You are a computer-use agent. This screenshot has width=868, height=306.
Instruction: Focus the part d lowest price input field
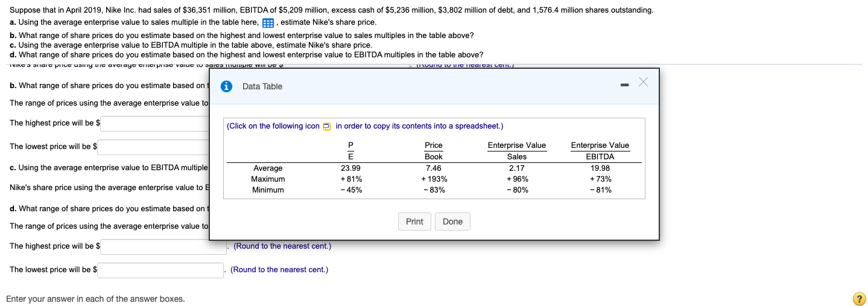(x=160, y=270)
